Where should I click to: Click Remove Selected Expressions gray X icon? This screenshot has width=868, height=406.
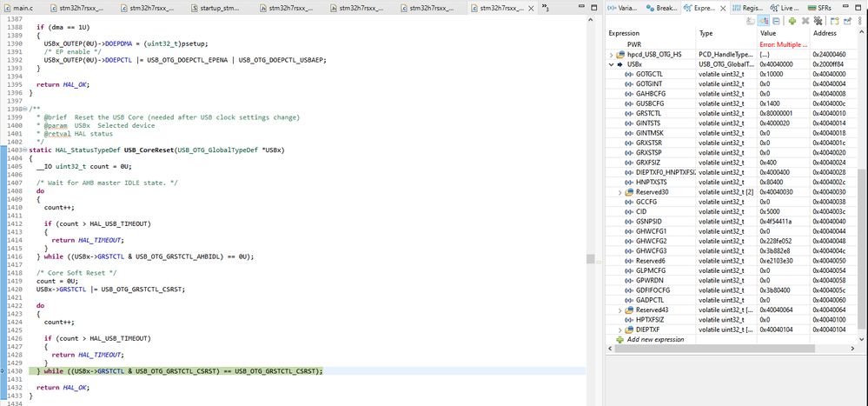pos(805,21)
